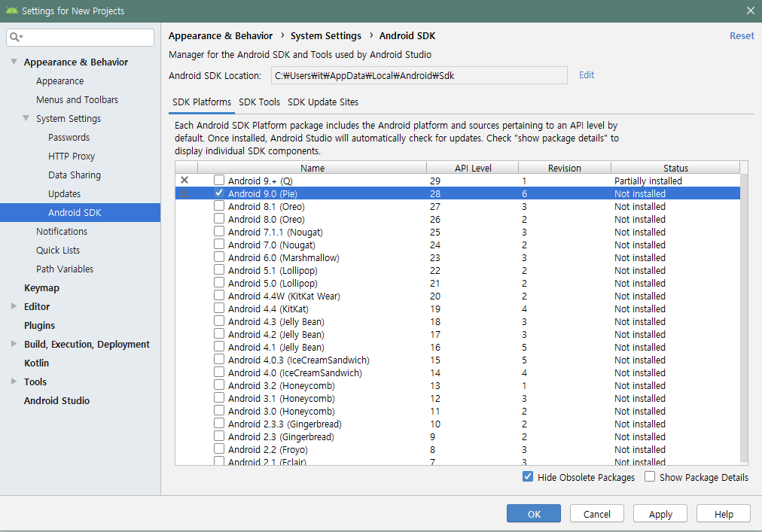Click the download icon beside Android 9.0 (Pie)
The height and width of the screenshot is (532, 762).
tap(184, 193)
